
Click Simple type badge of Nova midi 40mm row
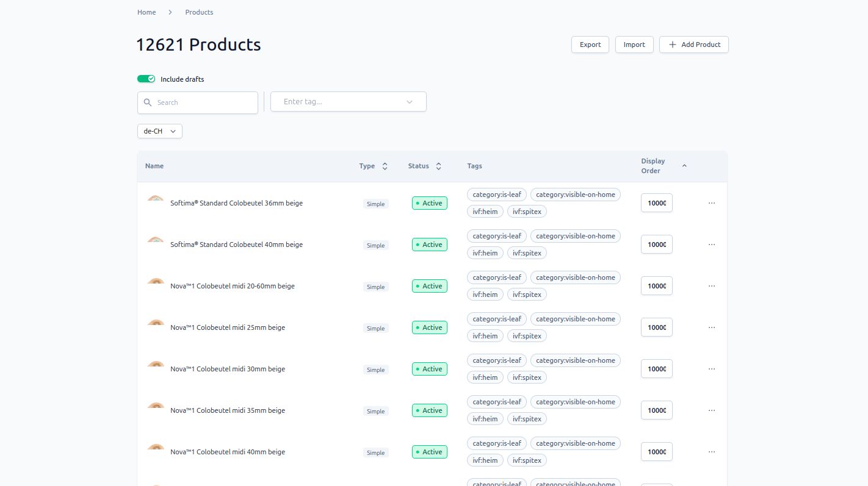click(376, 452)
